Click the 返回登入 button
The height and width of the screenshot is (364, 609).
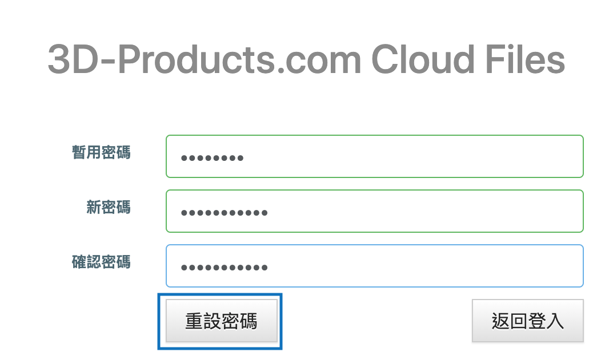coord(527,321)
